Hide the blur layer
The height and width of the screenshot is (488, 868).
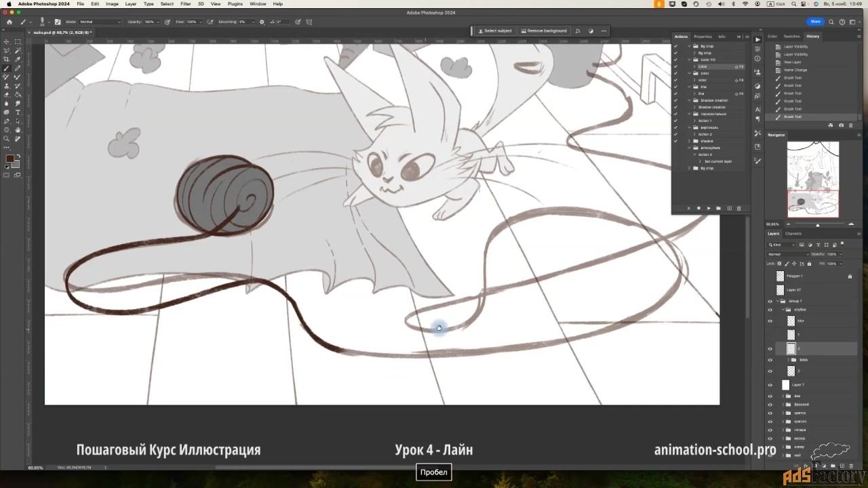click(x=770, y=321)
